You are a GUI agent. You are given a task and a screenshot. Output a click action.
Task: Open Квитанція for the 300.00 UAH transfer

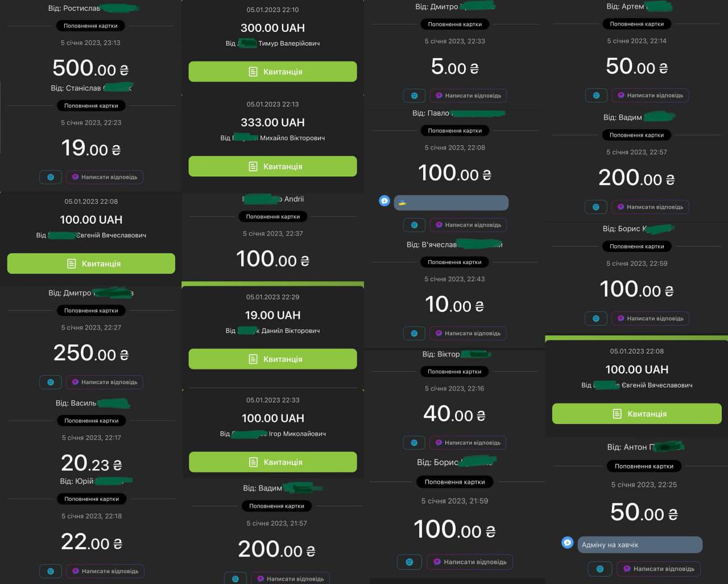[273, 72]
